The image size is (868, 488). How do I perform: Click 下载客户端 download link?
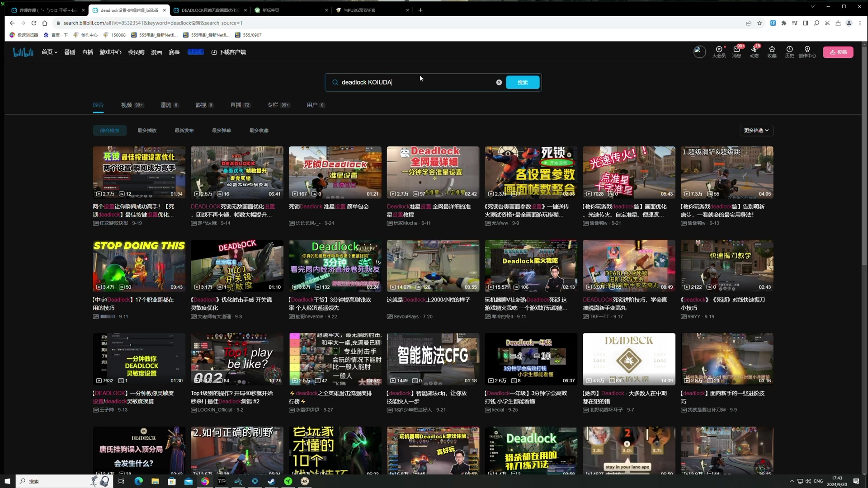(229, 52)
